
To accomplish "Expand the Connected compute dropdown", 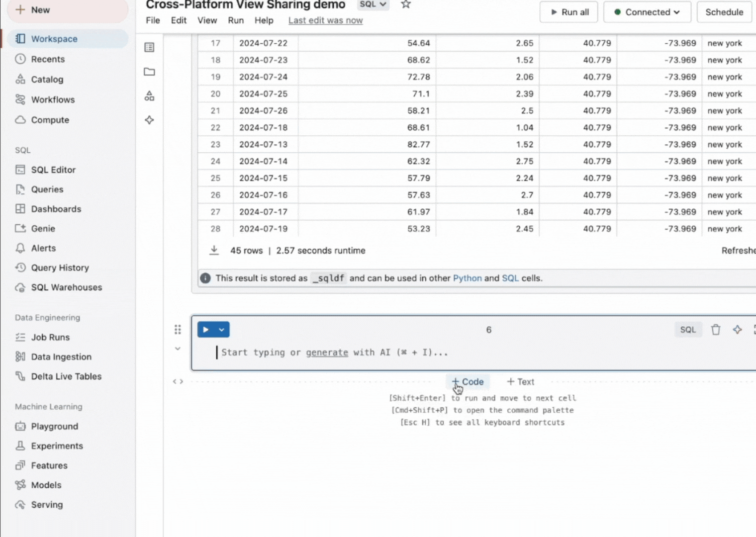I will (x=647, y=12).
